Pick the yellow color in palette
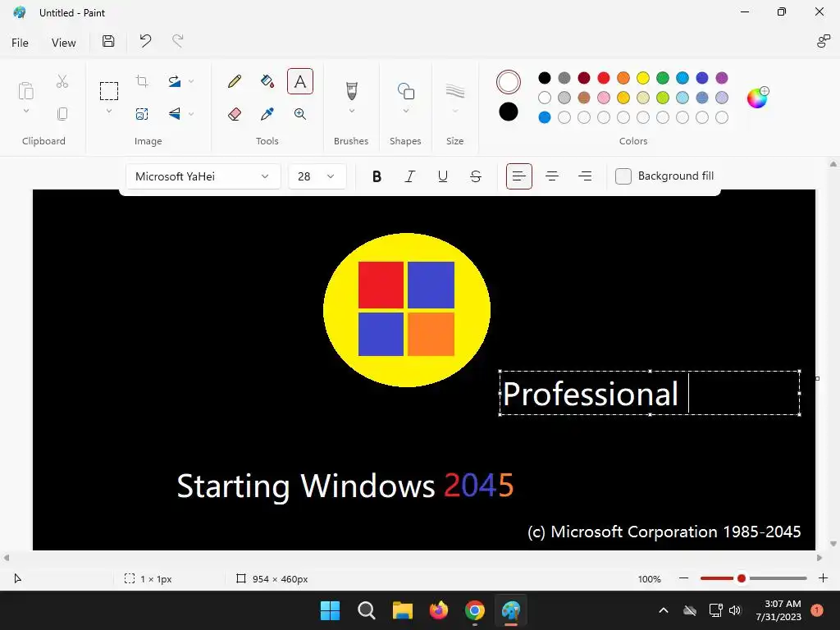 (643, 78)
